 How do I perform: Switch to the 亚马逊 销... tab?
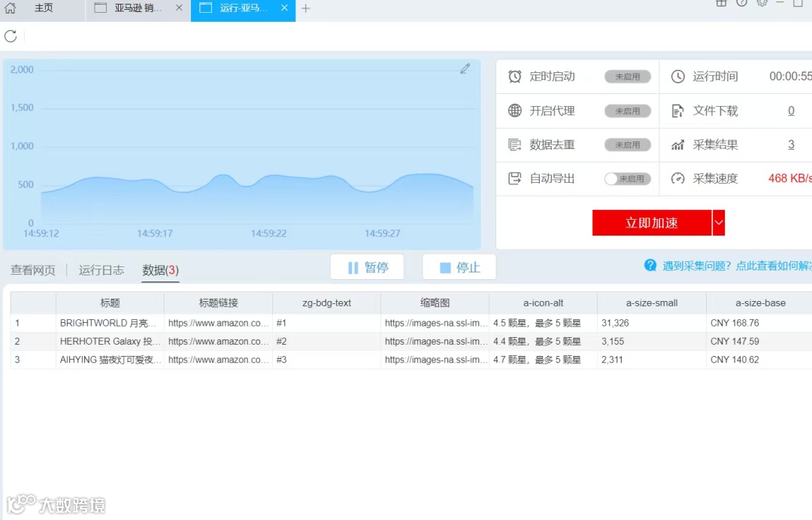138,8
